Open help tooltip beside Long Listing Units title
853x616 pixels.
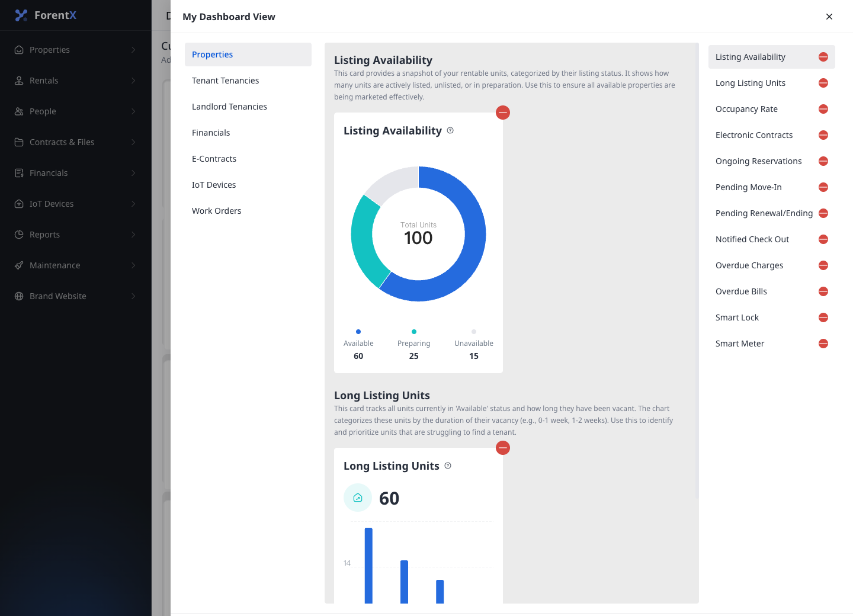click(448, 466)
